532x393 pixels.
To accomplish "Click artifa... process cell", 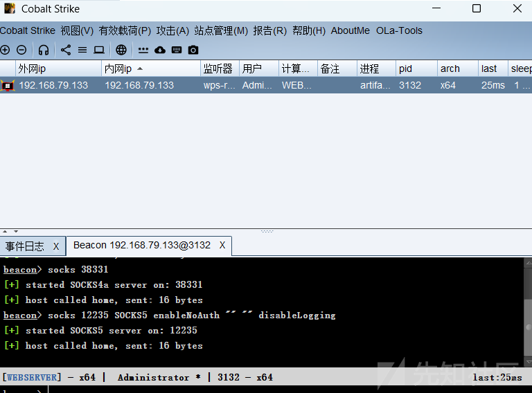I will 375,85.
